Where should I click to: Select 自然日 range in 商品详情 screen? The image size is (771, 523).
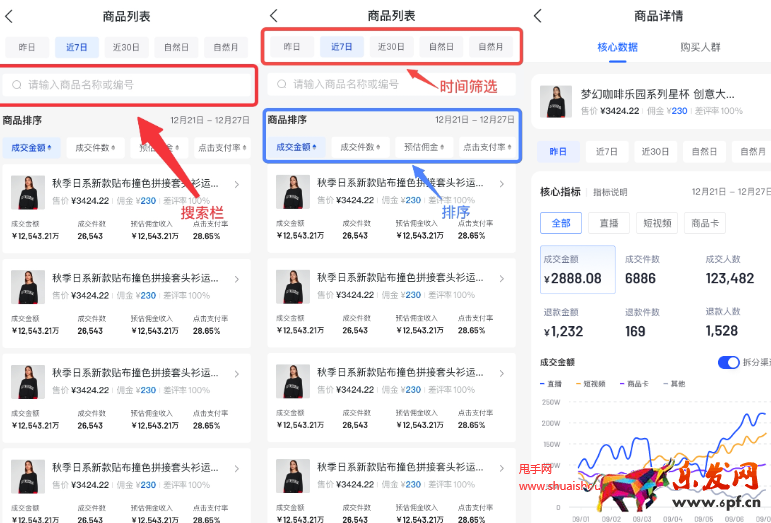tap(704, 152)
